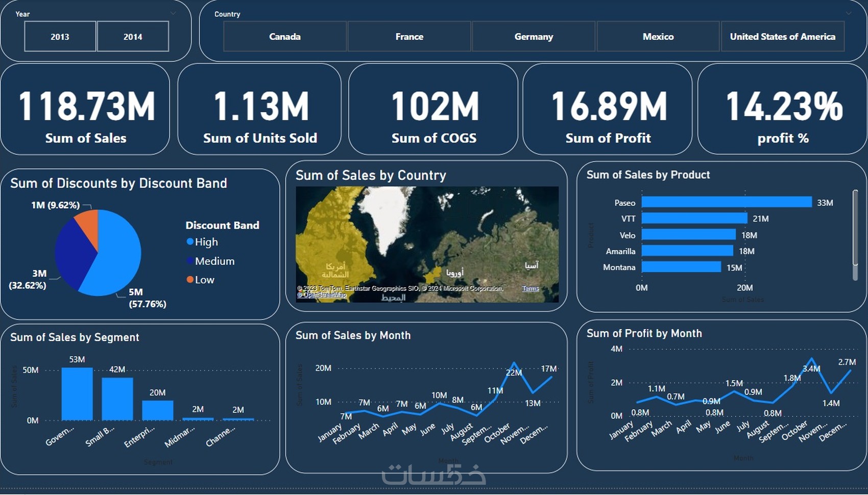Select the Government segment column
The image size is (868, 495).
[x=77, y=393]
